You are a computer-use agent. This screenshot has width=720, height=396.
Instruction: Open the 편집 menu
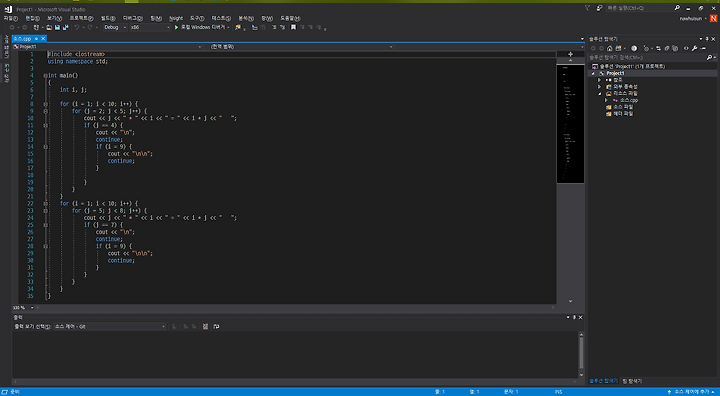pos(32,18)
